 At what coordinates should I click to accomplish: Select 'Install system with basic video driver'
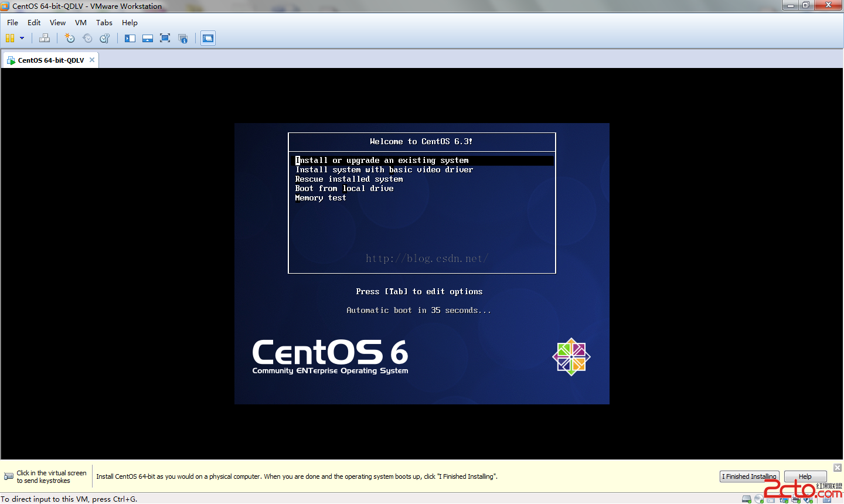pyautogui.click(x=384, y=169)
